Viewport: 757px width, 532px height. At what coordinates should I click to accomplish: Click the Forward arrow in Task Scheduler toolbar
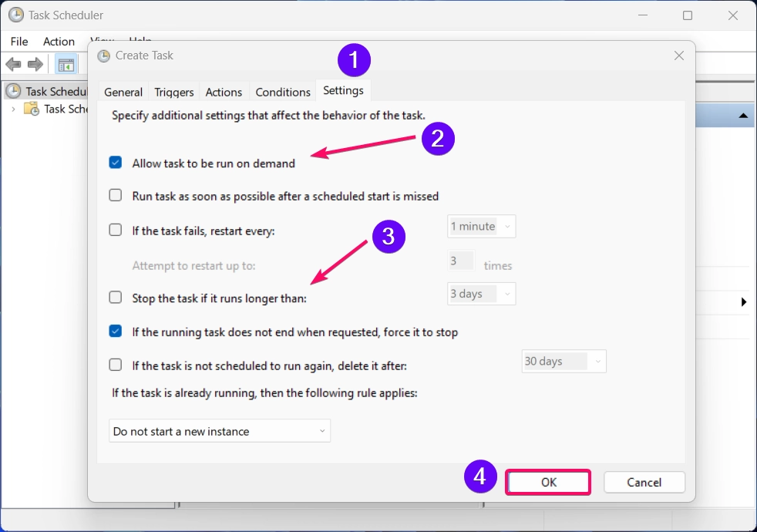pyautogui.click(x=35, y=64)
